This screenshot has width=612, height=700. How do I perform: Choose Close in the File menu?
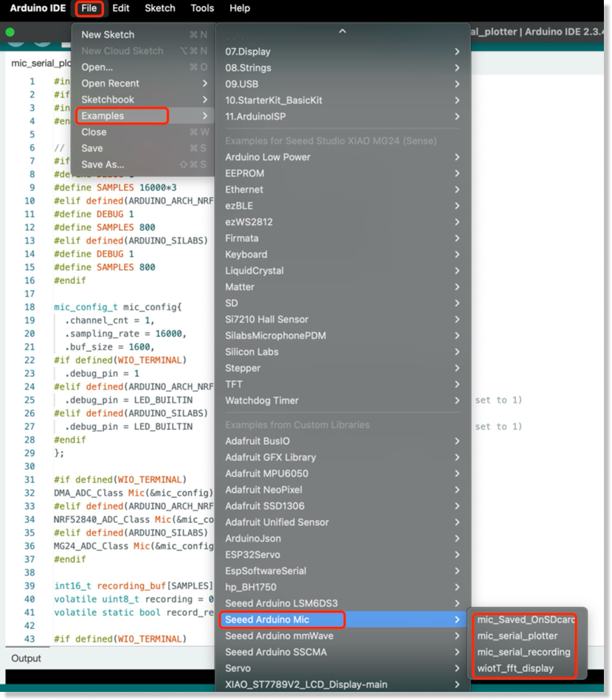(143, 132)
